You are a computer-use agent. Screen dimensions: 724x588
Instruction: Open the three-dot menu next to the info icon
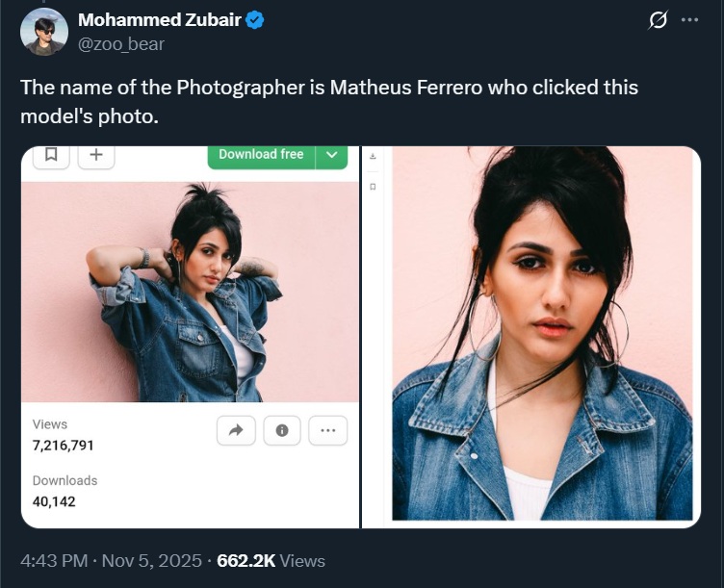(x=327, y=431)
